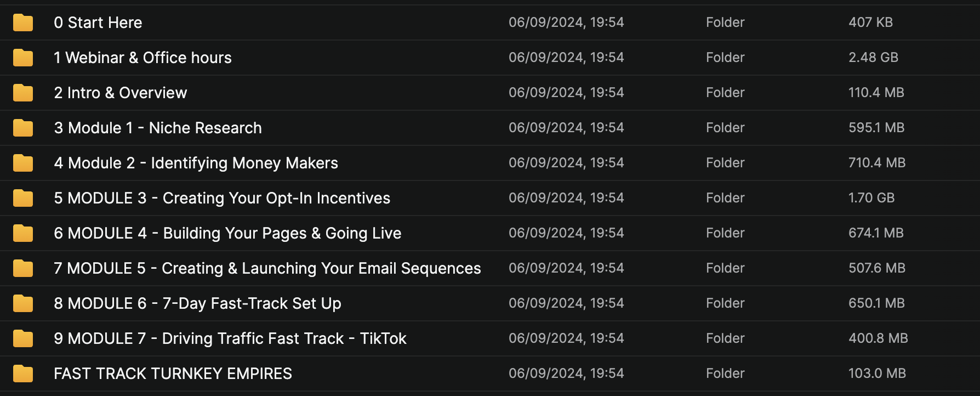
Task: Open FAST TRACK TURNKEY EMPIRES folder name
Action: [173, 374]
